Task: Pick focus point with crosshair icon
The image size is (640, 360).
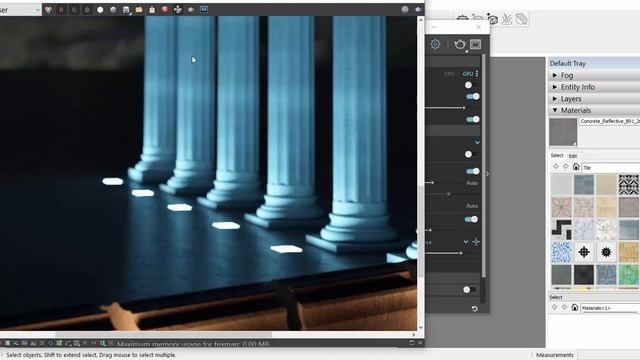Action: [x=476, y=242]
